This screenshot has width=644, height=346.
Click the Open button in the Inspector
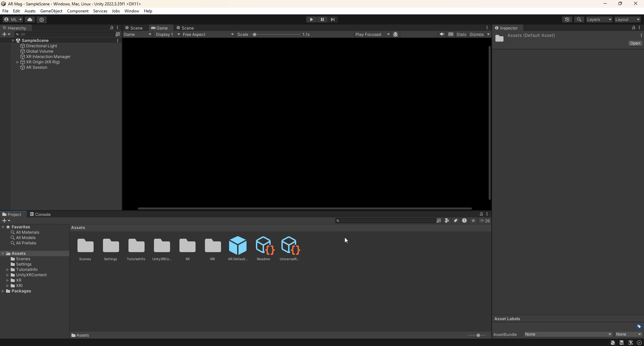click(635, 43)
